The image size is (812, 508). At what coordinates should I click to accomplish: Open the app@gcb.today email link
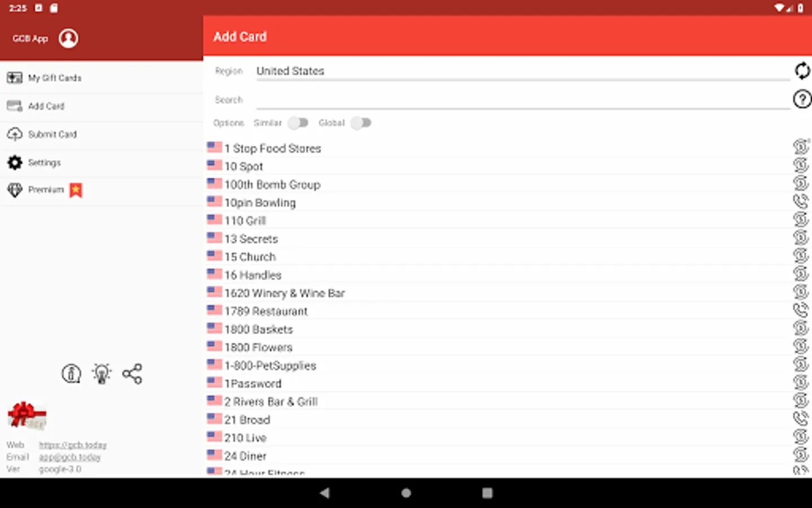click(x=70, y=457)
